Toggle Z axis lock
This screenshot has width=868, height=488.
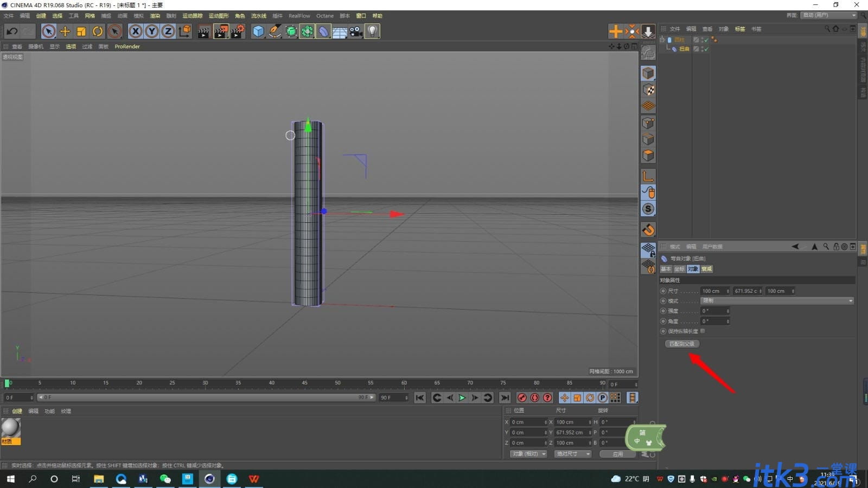168,31
